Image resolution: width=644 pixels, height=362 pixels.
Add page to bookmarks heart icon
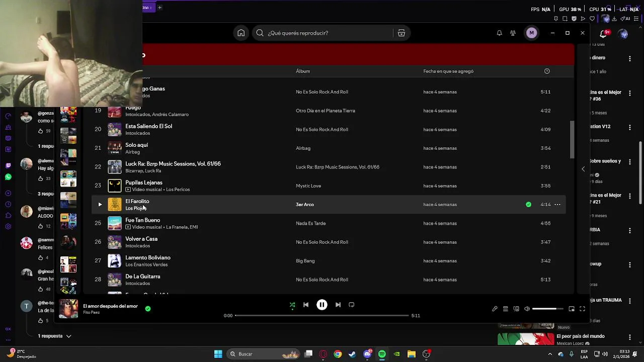[592, 19]
